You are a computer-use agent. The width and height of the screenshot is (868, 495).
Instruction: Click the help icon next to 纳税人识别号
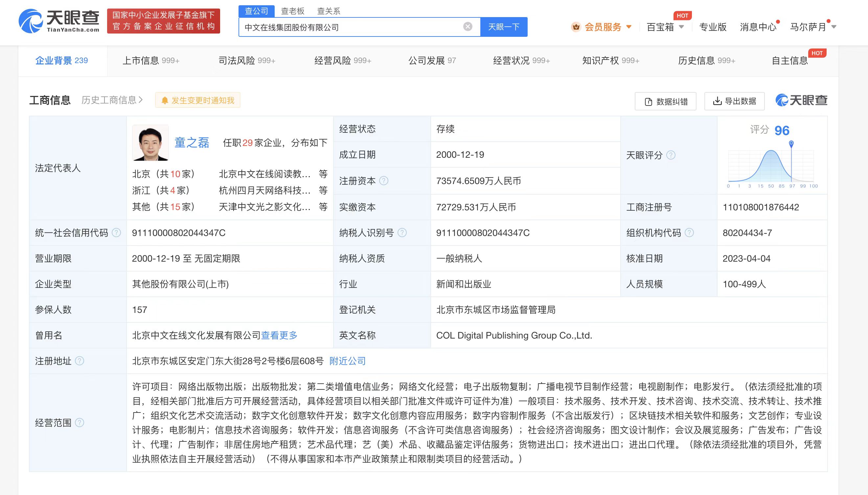tap(402, 232)
